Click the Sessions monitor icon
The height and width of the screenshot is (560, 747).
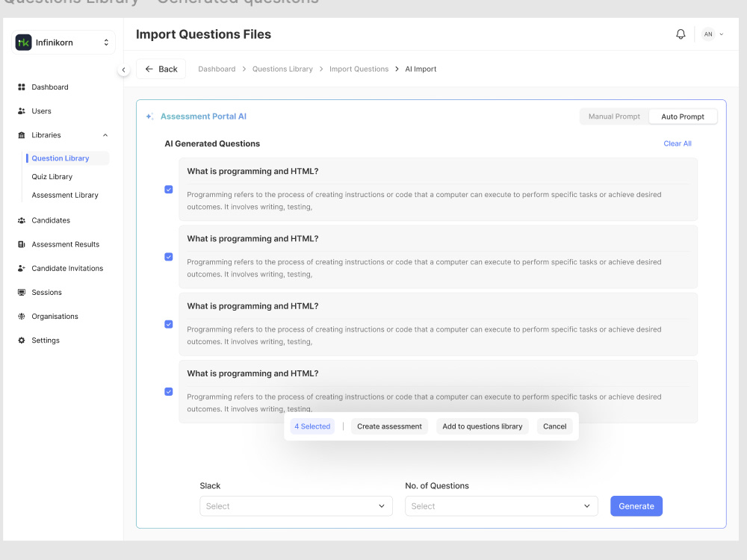[22, 293]
